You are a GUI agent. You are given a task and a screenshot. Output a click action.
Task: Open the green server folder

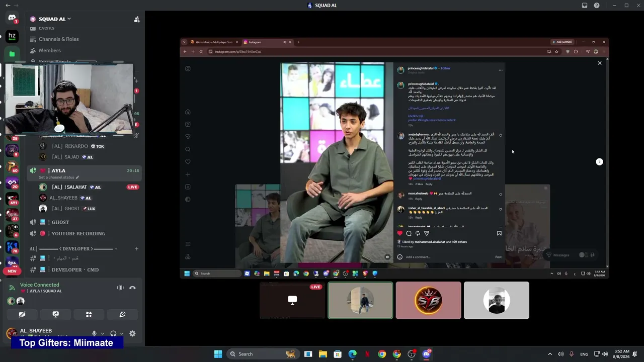tap(12, 54)
